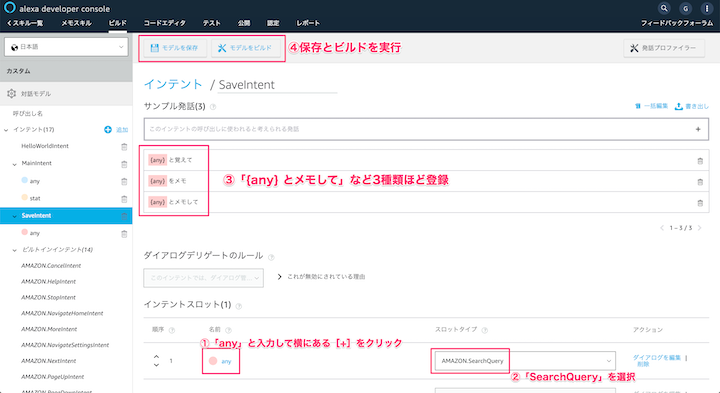
Task: Click the インテント breadcrumb link
Action: [173, 84]
